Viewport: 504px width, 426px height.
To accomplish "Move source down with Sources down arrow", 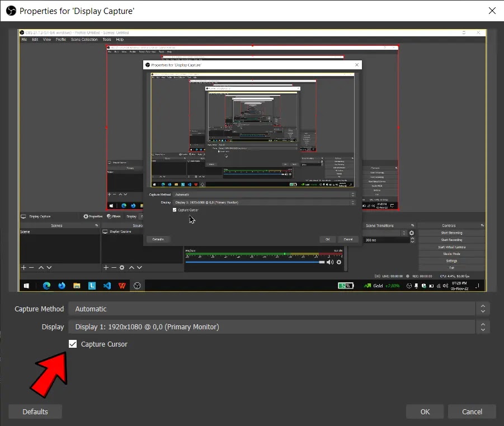I will (139, 267).
